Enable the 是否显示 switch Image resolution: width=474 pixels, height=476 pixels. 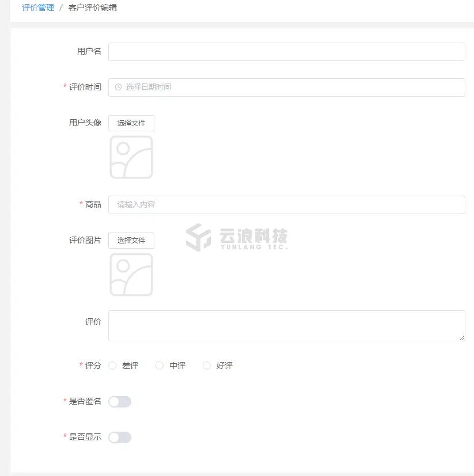(x=120, y=437)
